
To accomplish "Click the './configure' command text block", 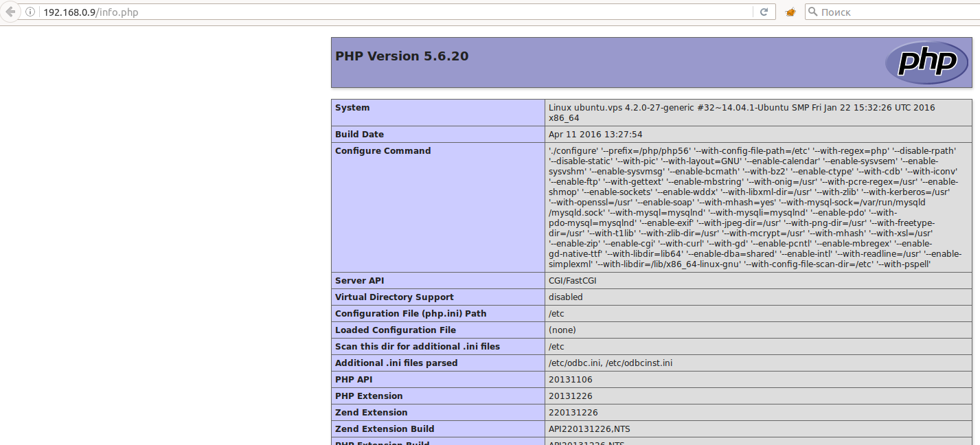I will pos(755,207).
